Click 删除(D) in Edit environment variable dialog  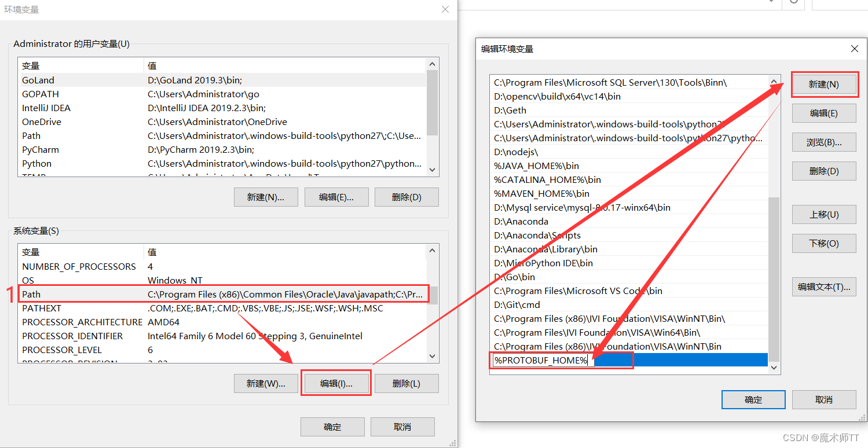(824, 171)
